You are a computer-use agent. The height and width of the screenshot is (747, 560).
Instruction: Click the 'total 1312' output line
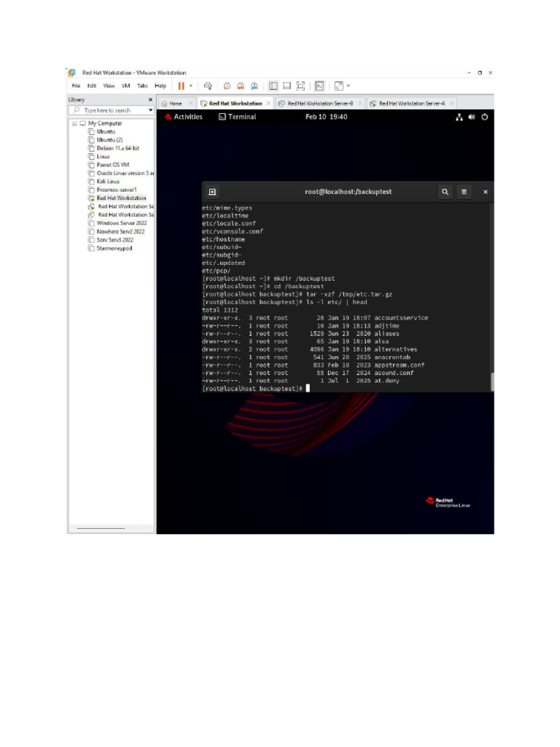point(219,310)
